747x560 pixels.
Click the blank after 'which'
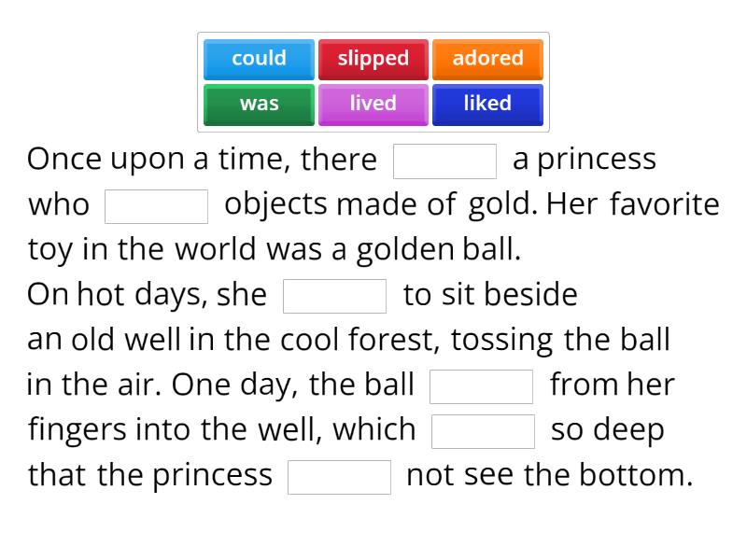point(483,430)
